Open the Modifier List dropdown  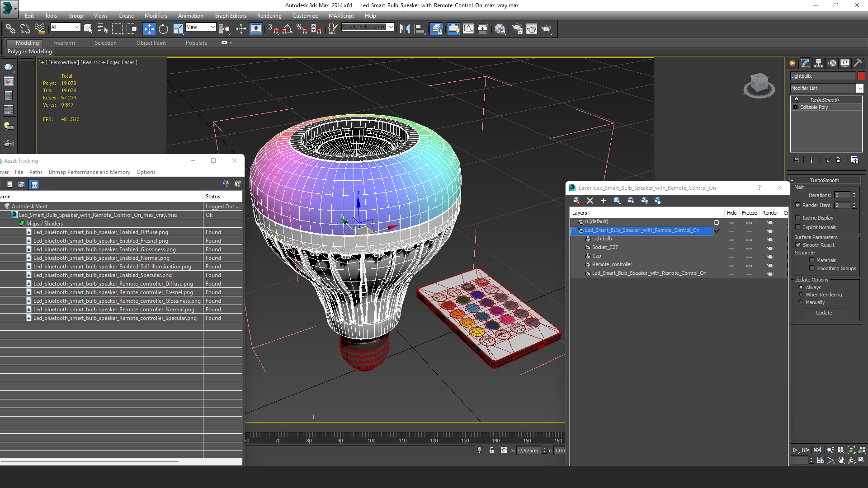(859, 88)
